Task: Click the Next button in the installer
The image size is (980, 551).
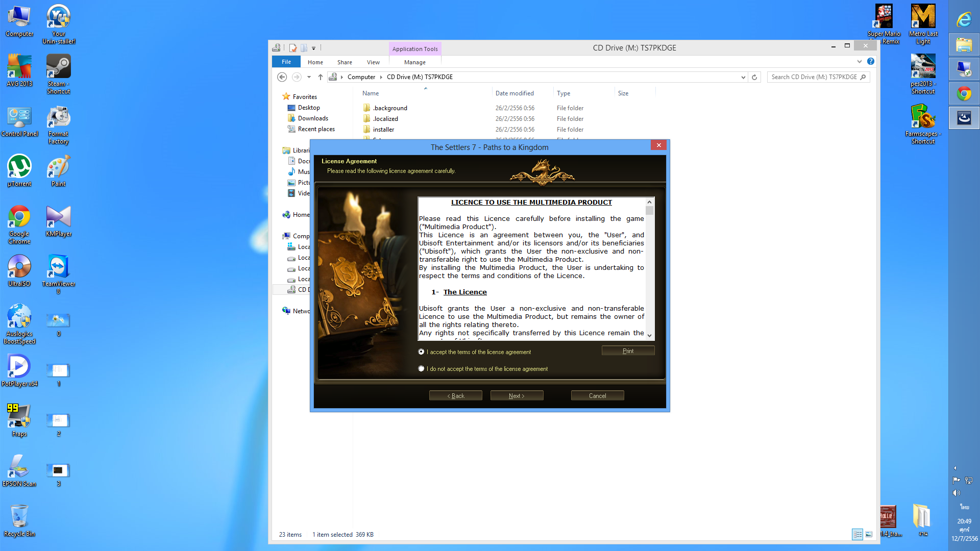Action: pyautogui.click(x=517, y=396)
